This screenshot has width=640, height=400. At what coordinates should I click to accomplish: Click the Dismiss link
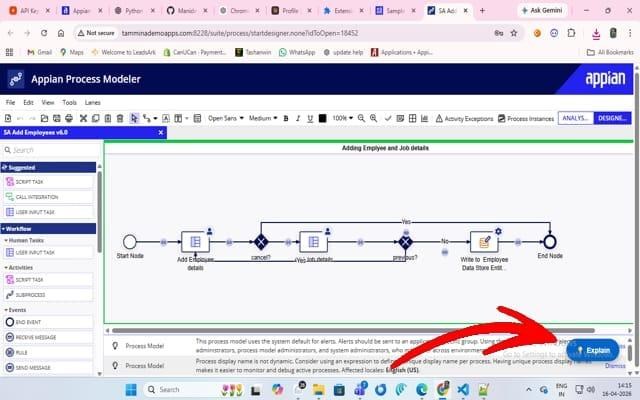click(615, 366)
